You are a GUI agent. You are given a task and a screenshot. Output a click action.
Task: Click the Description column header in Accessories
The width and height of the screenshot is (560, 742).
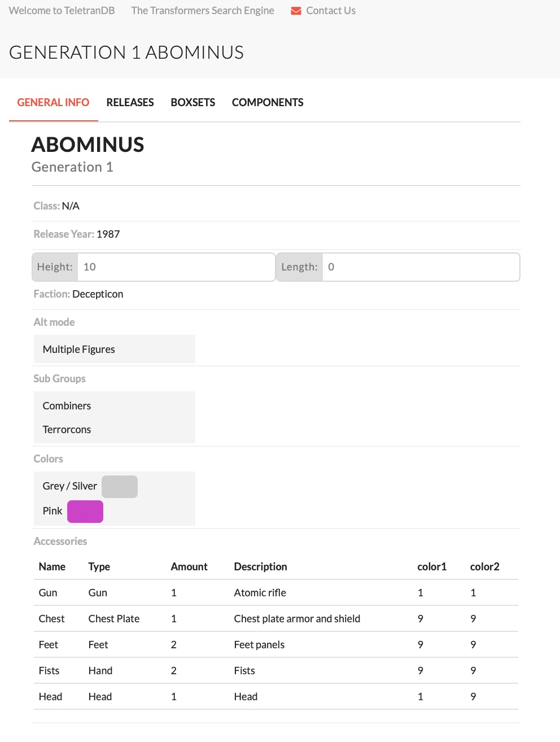click(x=260, y=566)
